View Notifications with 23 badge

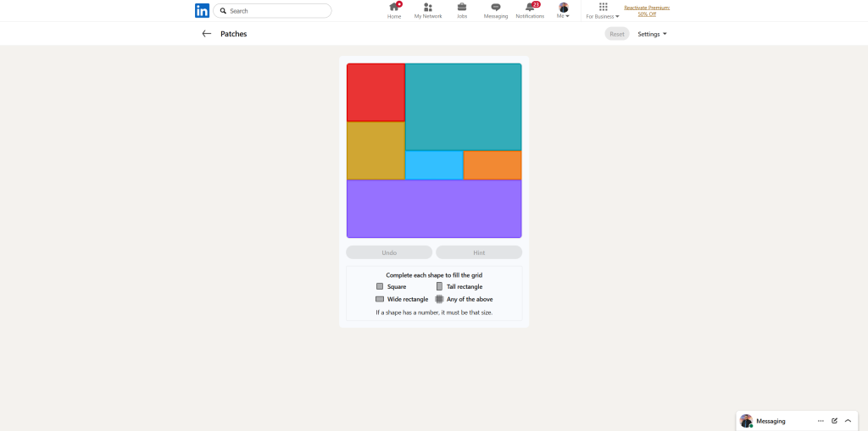tap(530, 10)
